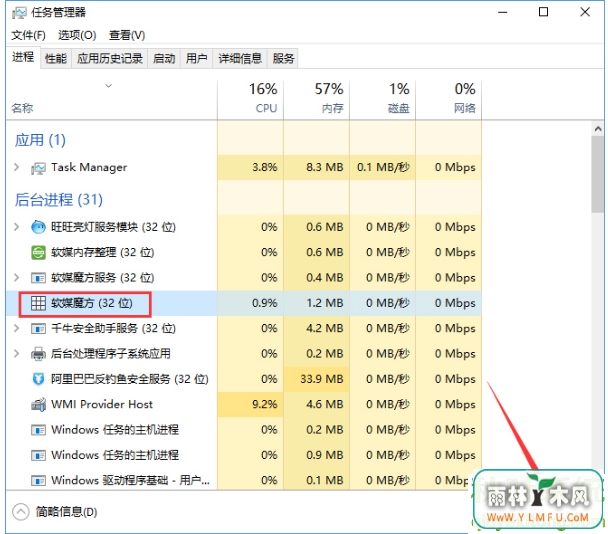The height and width of the screenshot is (534, 608).
Task: Expand the 千牛安全助手服务 row
Action: [16, 328]
